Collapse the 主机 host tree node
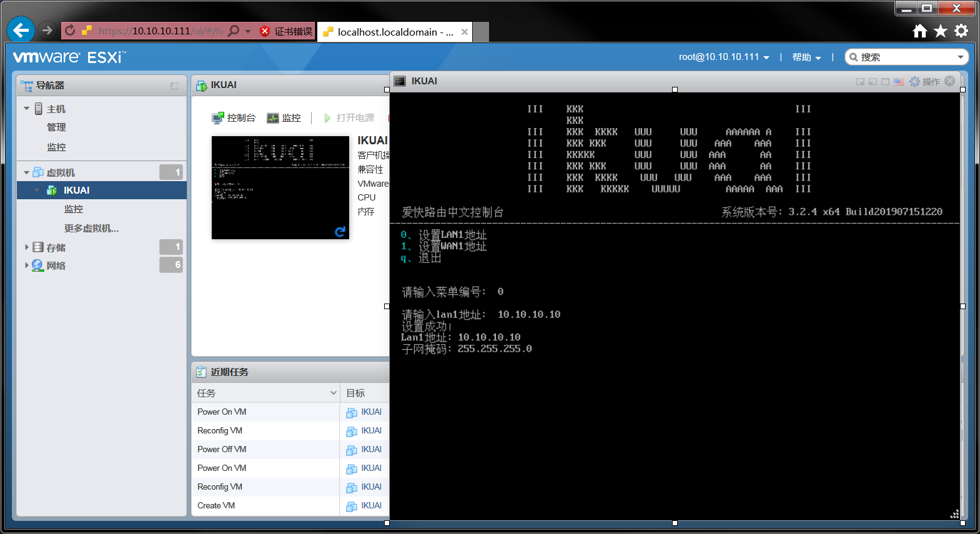Screen dimensions: 980x534 [27, 109]
